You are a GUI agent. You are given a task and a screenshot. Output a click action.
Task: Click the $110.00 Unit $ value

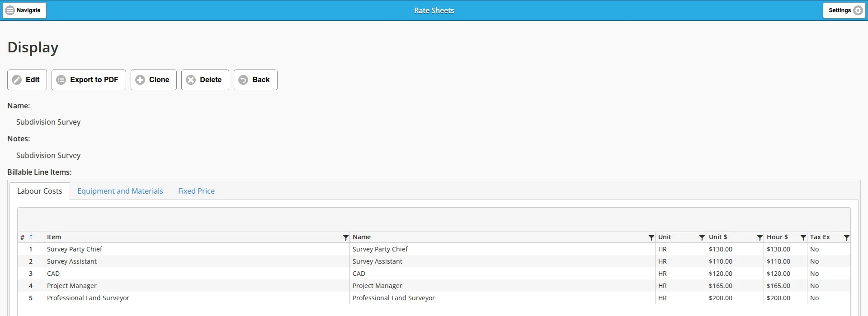click(721, 261)
